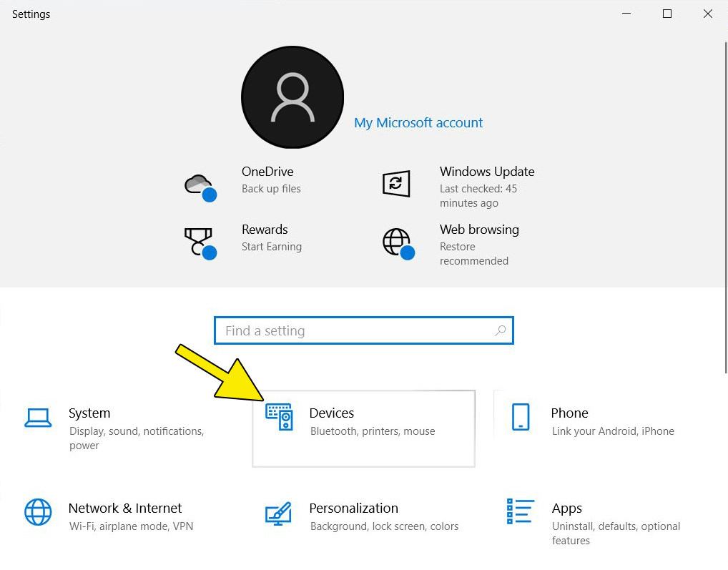Click 'Uninstall, defaults, optional features' description
Screen dimensions: 728x570
coord(616,534)
